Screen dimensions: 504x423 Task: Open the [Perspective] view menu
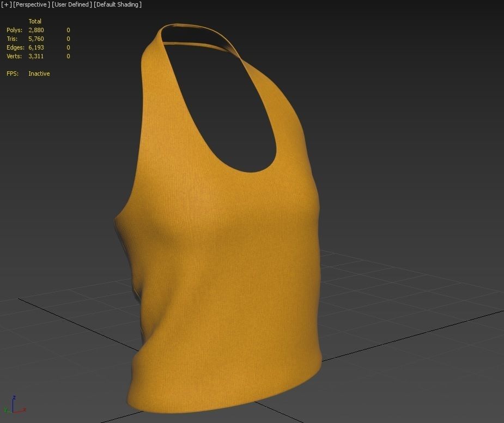[32, 4]
